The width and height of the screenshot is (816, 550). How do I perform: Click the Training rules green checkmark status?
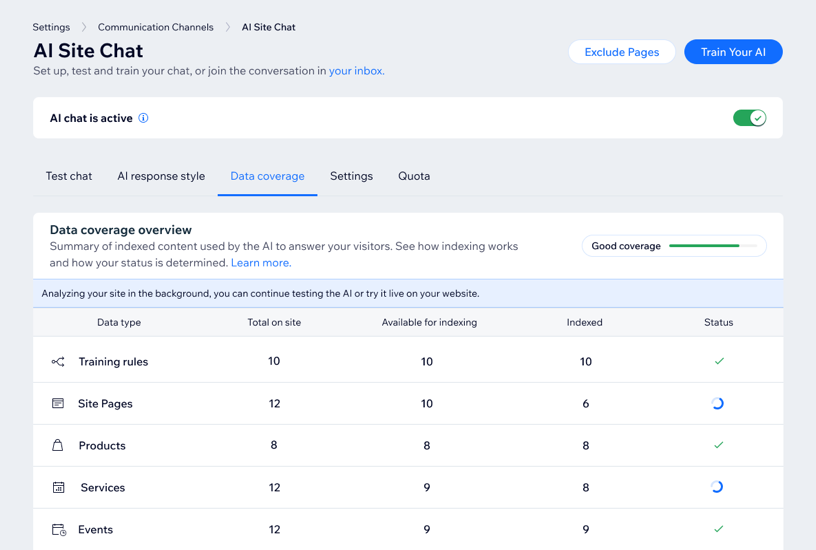coord(718,361)
